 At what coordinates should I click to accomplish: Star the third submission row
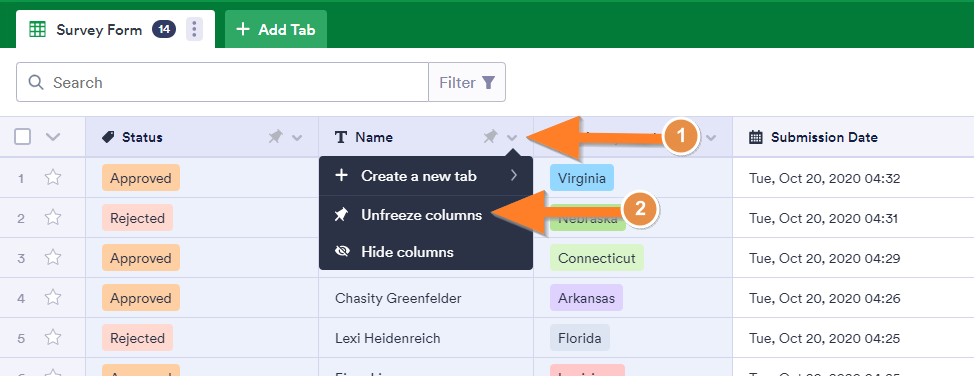pos(53,258)
